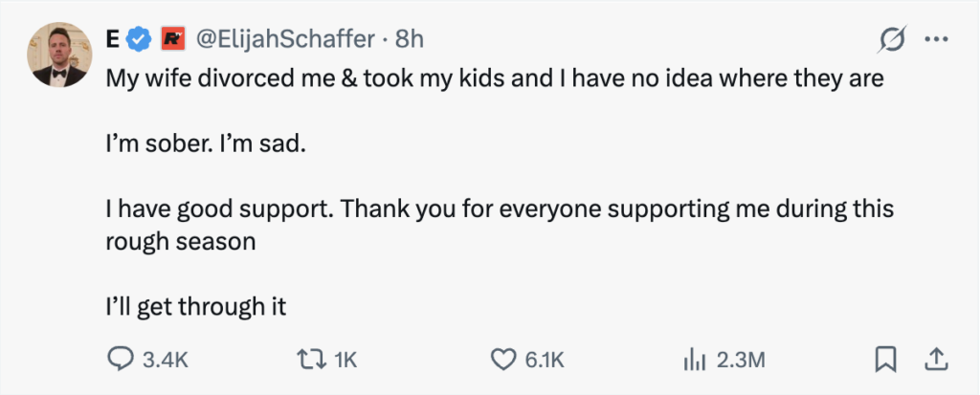
Task: Open the share post menu
Action: (935, 359)
